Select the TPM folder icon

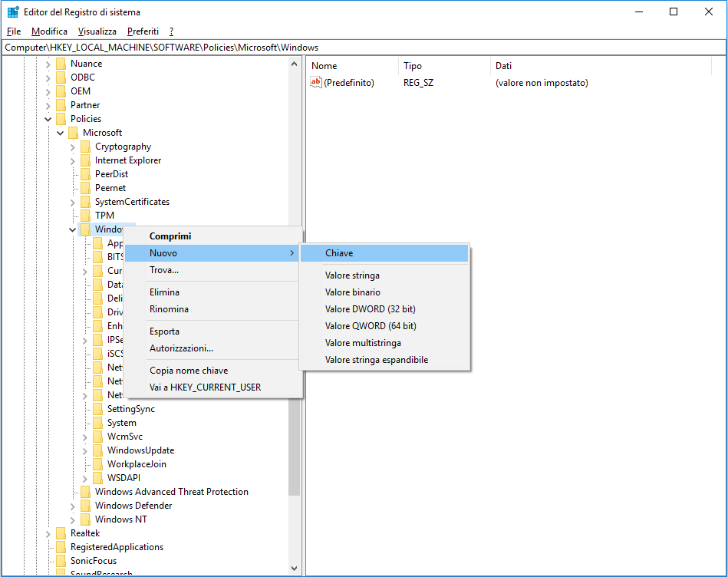[x=87, y=215]
